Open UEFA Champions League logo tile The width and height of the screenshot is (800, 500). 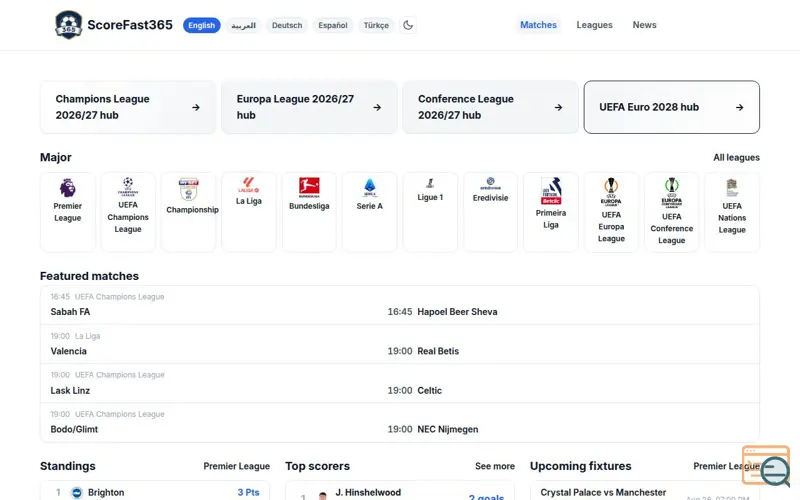128,212
